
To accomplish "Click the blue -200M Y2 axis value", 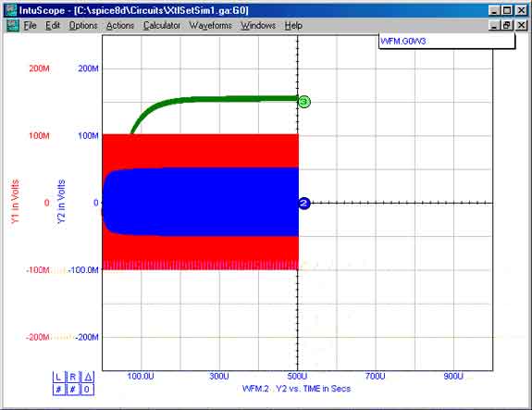I will (x=87, y=337).
